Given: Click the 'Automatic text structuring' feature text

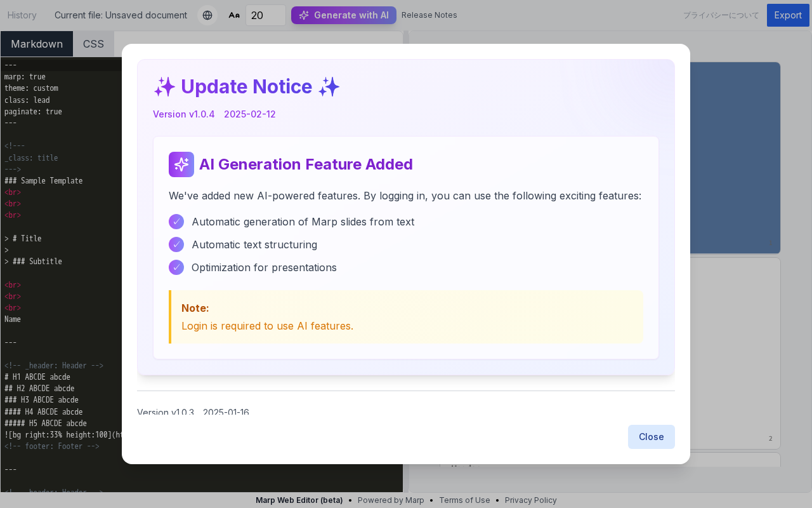Looking at the screenshot, I should click(254, 244).
